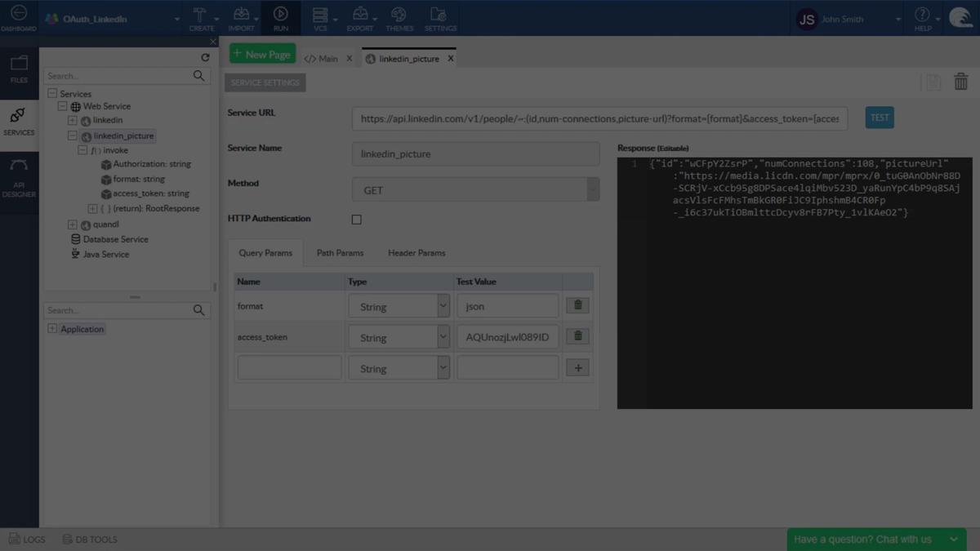Click the Create hammer icon

click(x=199, y=15)
